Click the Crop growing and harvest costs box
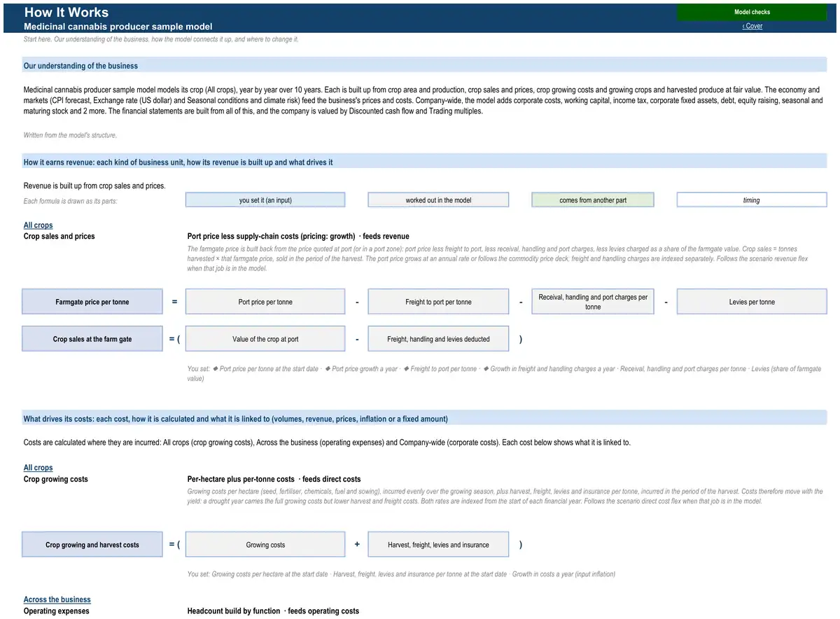The width and height of the screenshot is (840, 619). pyautogui.click(x=92, y=545)
